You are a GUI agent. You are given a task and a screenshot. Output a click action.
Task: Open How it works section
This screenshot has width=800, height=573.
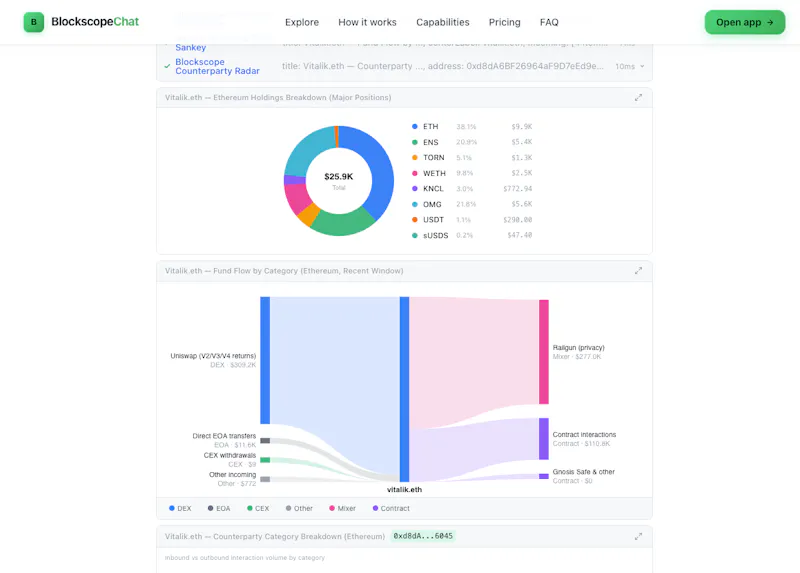click(367, 22)
